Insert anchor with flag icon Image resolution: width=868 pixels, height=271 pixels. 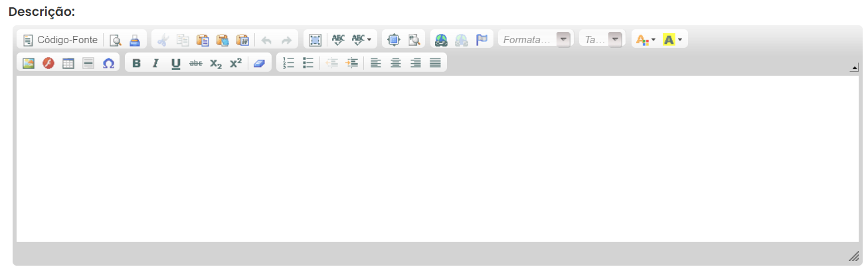coord(481,40)
